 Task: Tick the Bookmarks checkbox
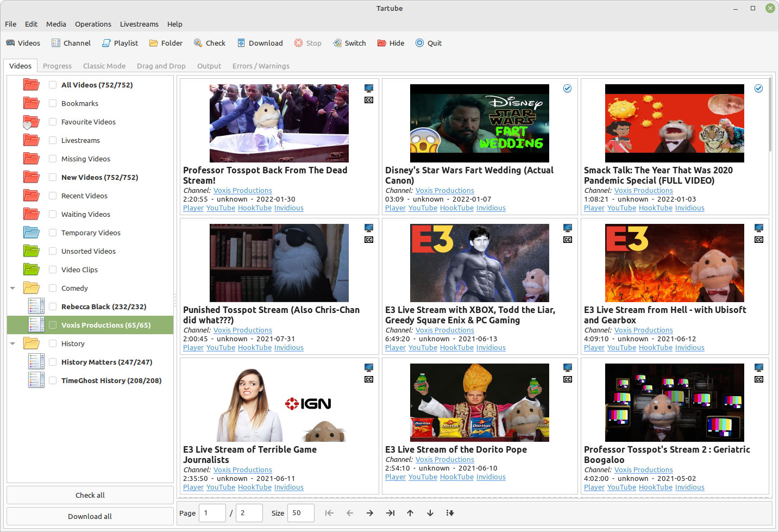[x=53, y=103]
